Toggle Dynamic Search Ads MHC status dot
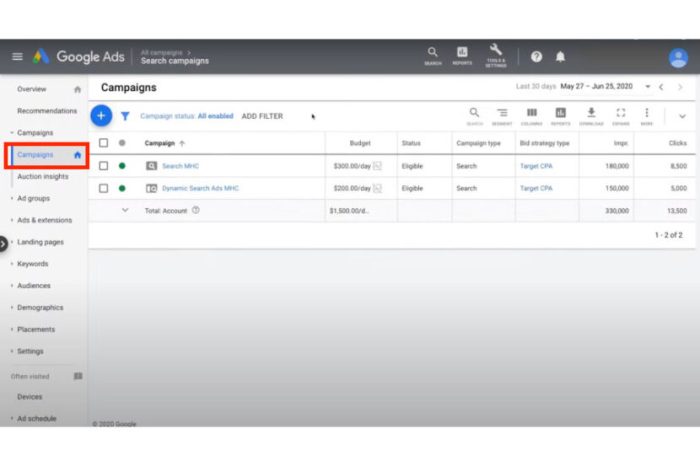 [122, 188]
